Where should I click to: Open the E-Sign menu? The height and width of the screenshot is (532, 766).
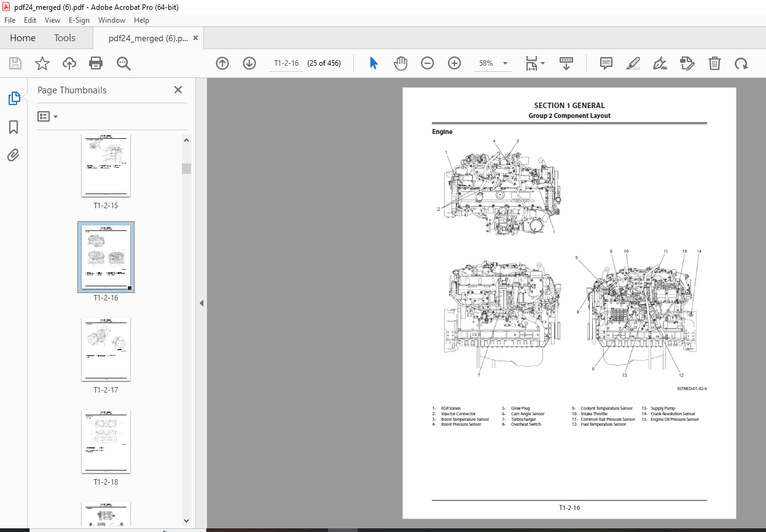79,20
